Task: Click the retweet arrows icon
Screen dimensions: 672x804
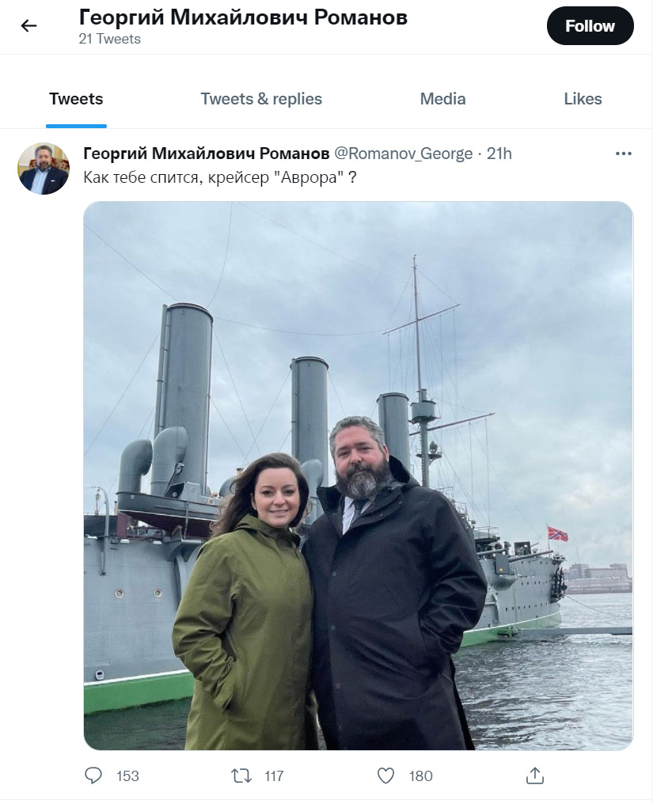Action: coord(241,776)
